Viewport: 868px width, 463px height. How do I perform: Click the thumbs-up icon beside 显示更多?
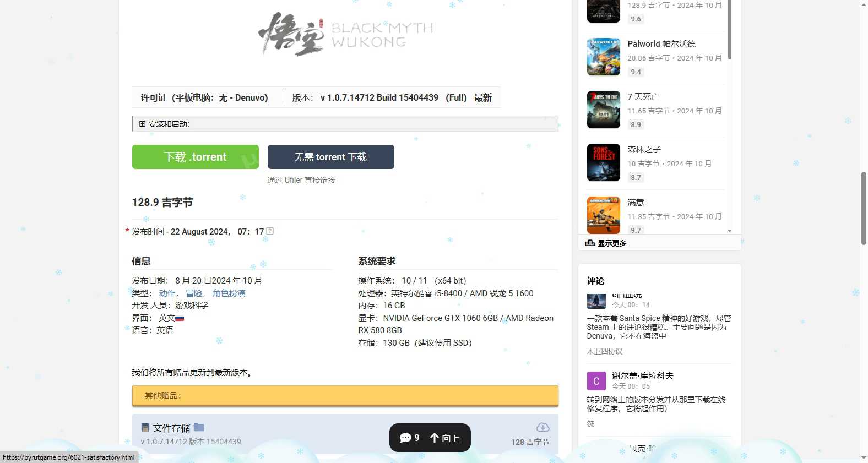pyautogui.click(x=590, y=243)
